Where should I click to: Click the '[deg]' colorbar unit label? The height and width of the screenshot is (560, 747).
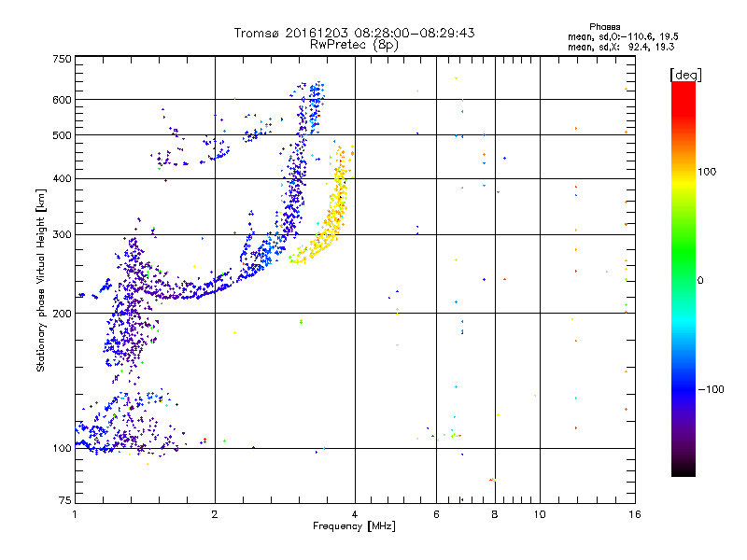coord(685,75)
